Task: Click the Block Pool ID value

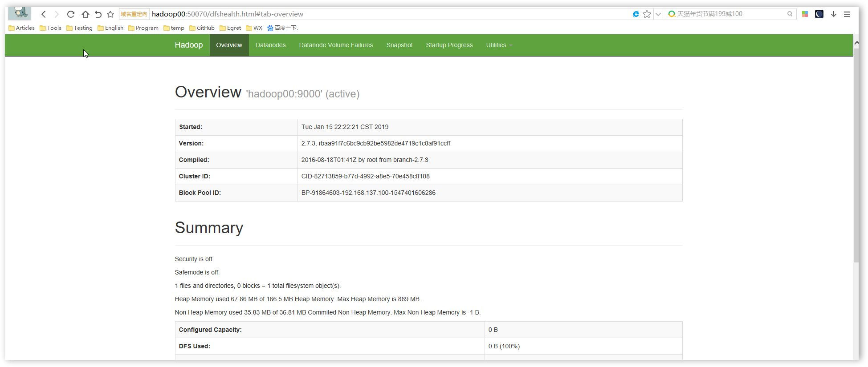Action: (368, 193)
